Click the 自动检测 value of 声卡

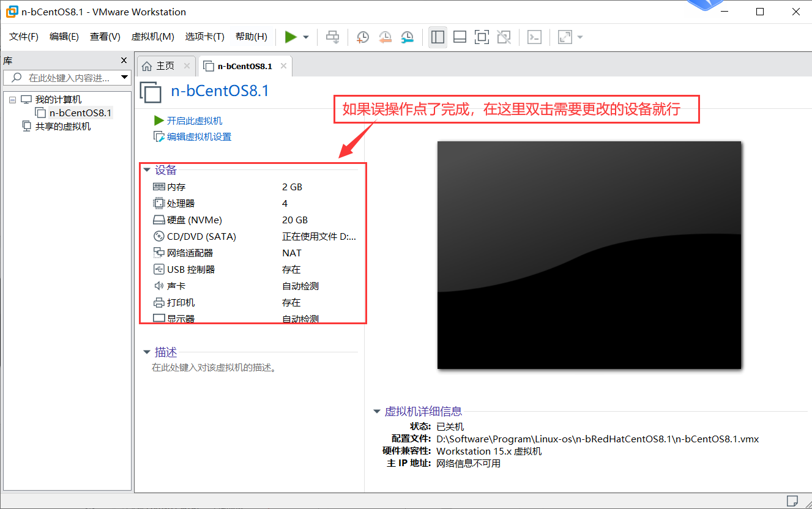tap(300, 286)
